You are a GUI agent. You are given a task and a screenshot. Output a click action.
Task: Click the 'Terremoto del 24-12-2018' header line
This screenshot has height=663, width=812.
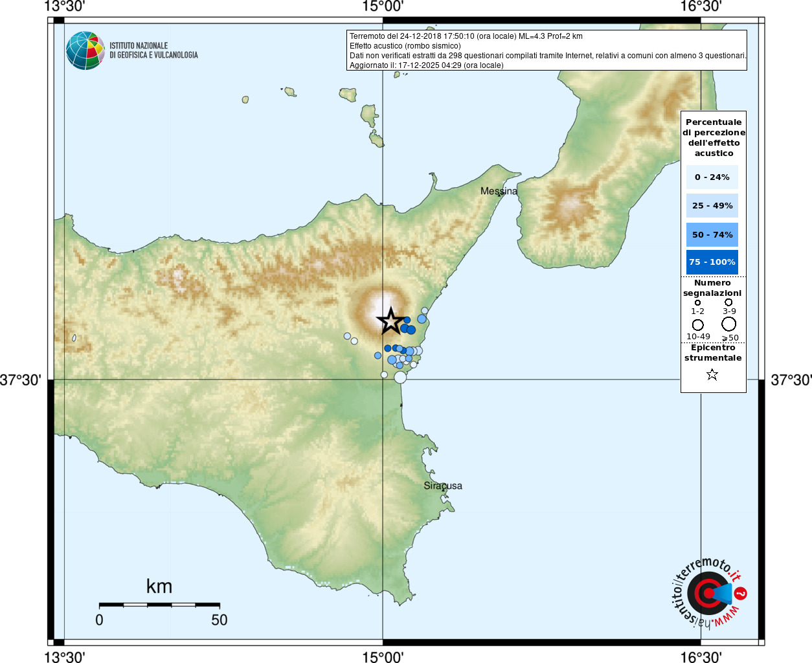466,36
